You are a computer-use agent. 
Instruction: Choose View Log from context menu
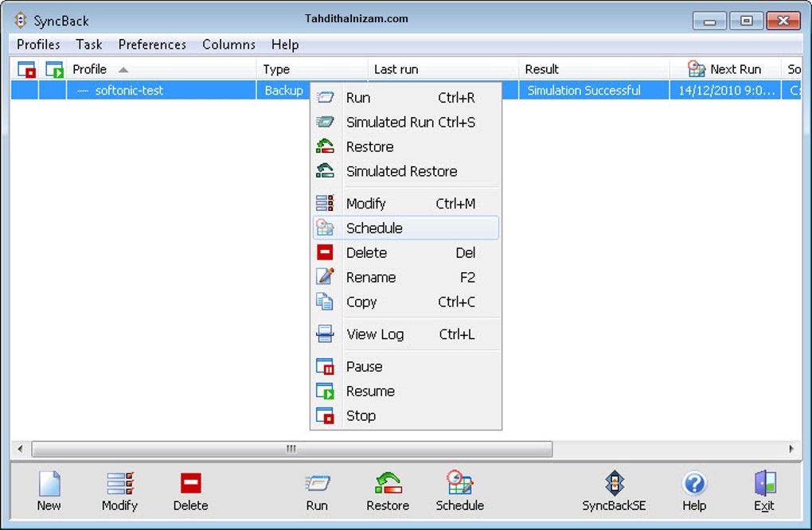click(406, 334)
